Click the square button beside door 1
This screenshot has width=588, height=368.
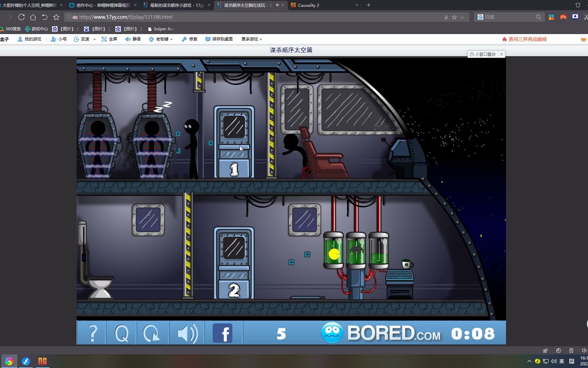[x=211, y=143]
